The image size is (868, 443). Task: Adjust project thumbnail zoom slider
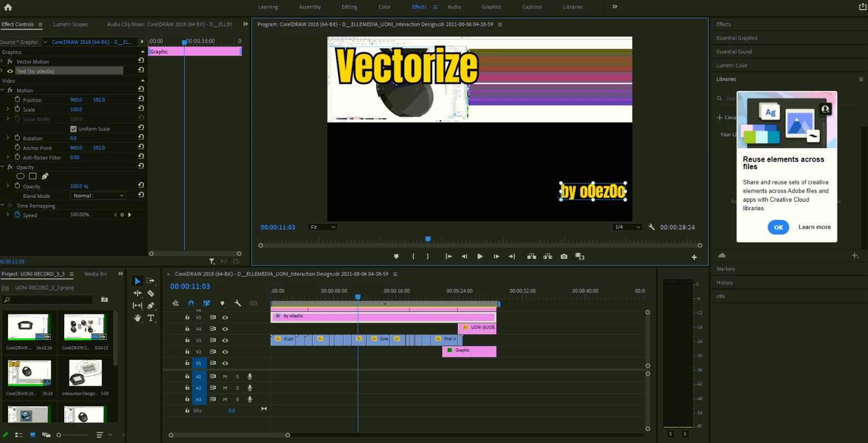59,435
